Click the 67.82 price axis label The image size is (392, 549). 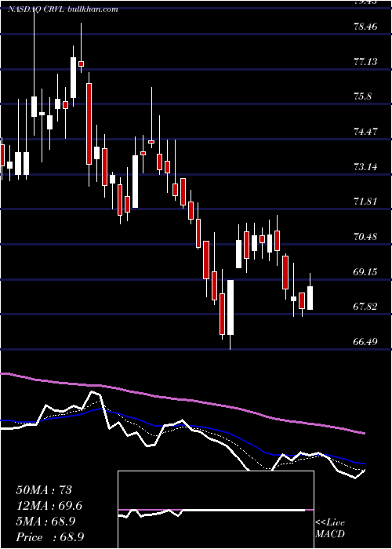pyautogui.click(x=366, y=307)
